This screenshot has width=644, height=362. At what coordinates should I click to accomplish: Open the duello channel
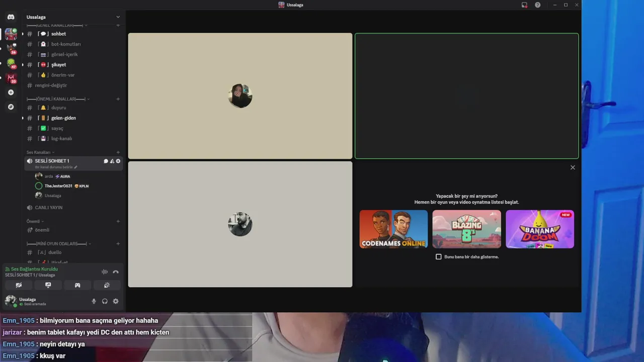(73, 252)
